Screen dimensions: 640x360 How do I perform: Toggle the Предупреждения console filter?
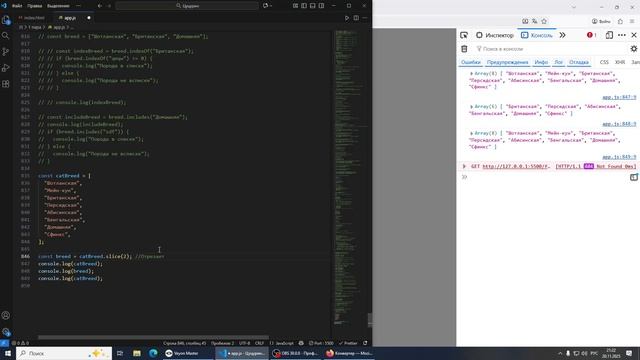(507, 62)
